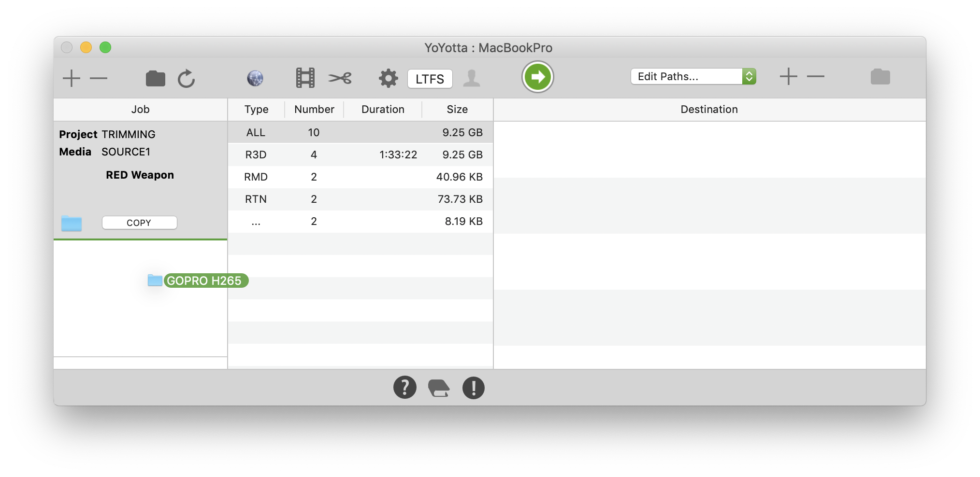Screen dimensions: 980x477
Task: Remove the selected job with minus icon
Action: (99, 78)
